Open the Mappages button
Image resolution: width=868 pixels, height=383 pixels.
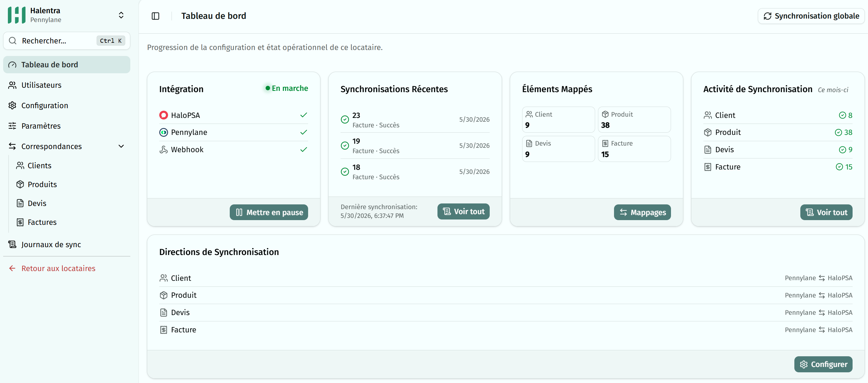[x=642, y=212]
